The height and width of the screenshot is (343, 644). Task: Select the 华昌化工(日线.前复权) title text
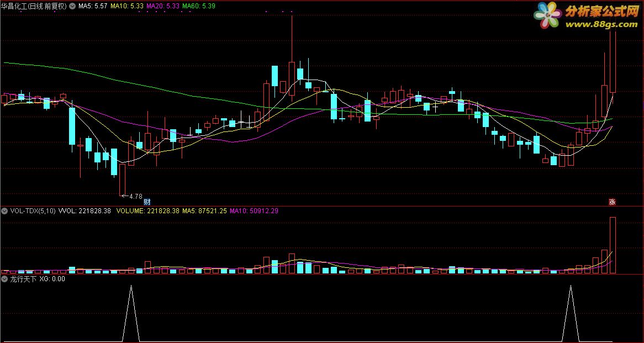34,6
